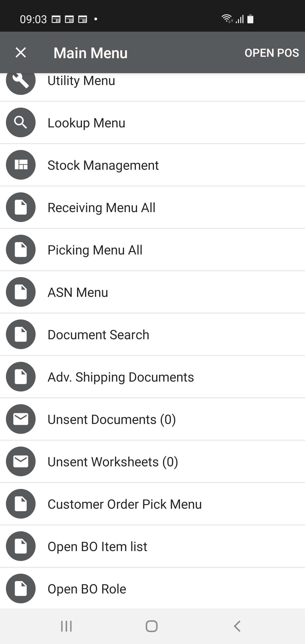Select the Lookup Menu label
The height and width of the screenshot is (644, 305).
click(x=86, y=123)
